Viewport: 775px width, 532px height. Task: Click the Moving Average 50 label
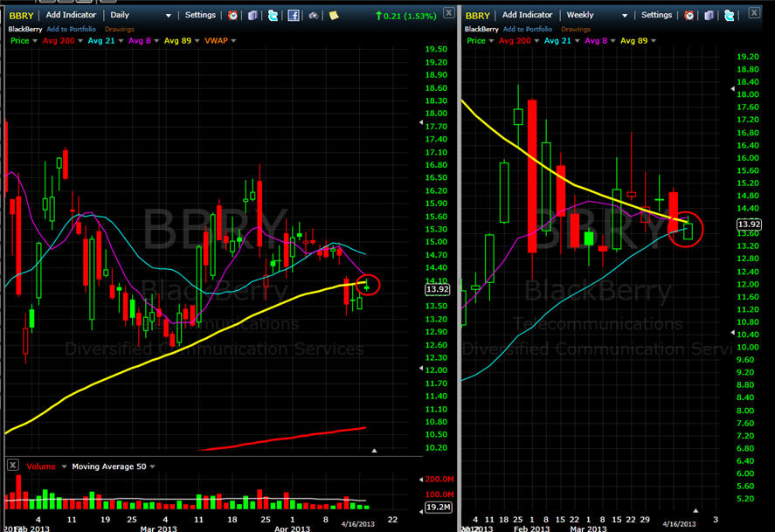point(108,466)
